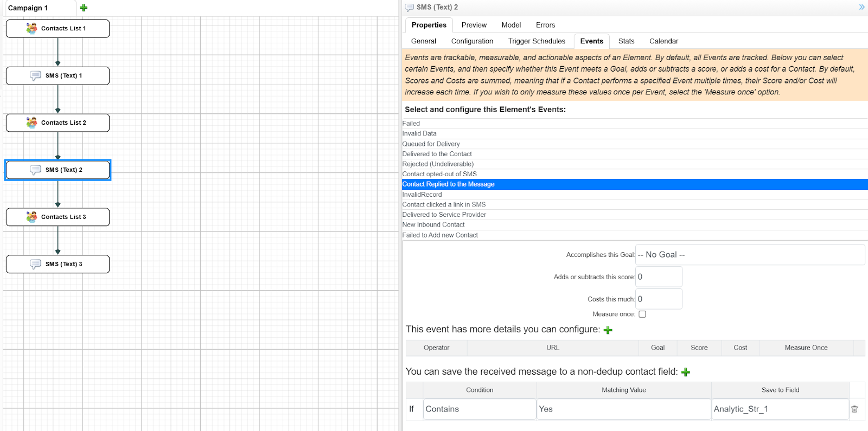Select Contact opted-out of SMS event
Viewport: 868px width, 431px height.
(x=635, y=174)
